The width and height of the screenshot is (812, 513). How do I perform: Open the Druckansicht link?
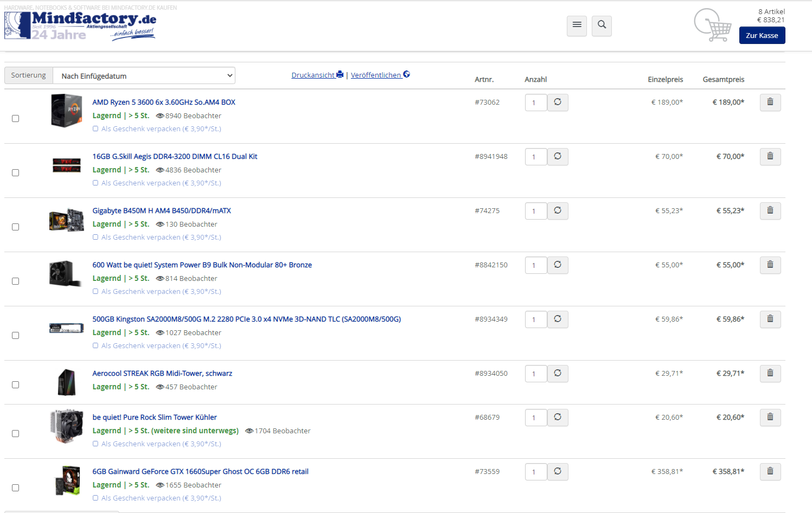click(317, 75)
